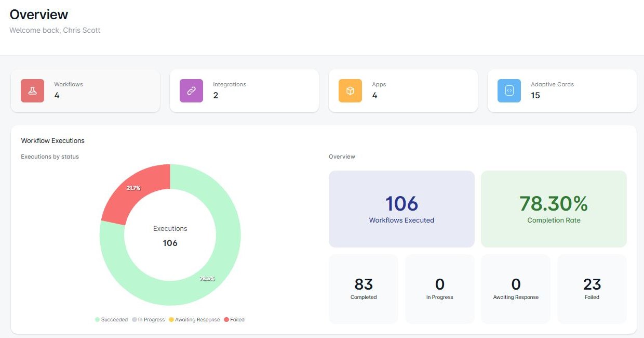The width and height of the screenshot is (644, 338).
Task: Open the Adaptive Cards summary card label
Action: point(552,84)
